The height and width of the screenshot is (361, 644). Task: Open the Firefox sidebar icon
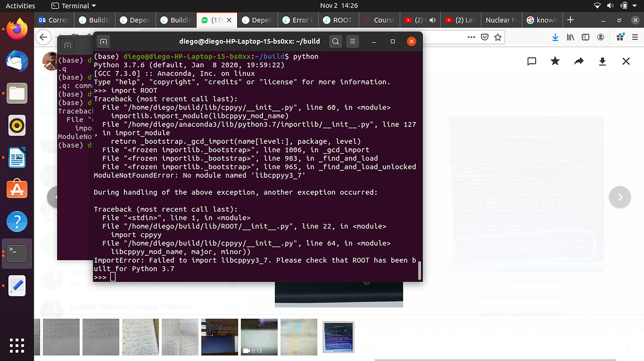[x=585, y=37]
